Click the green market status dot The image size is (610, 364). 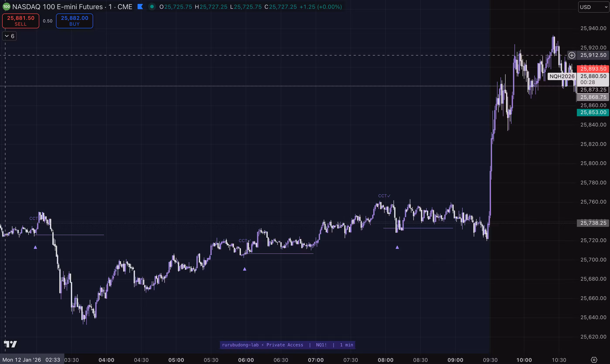tap(152, 7)
